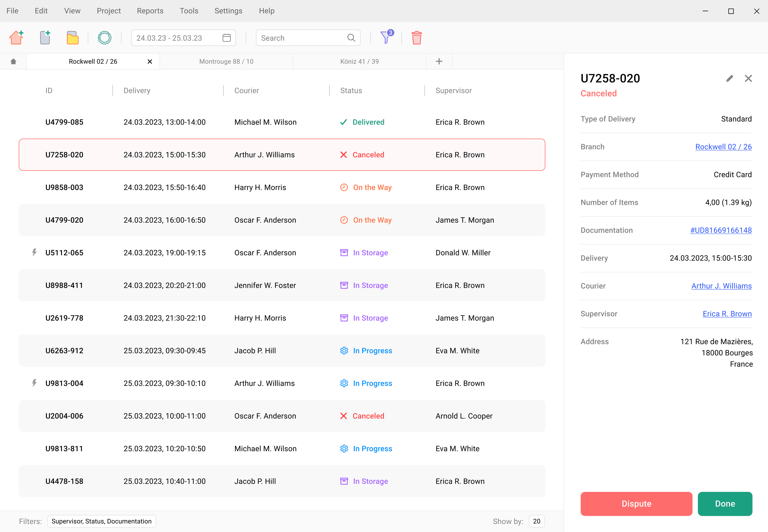The width and height of the screenshot is (768, 532).
Task: Click the red trash delete icon
Action: click(417, 38)
